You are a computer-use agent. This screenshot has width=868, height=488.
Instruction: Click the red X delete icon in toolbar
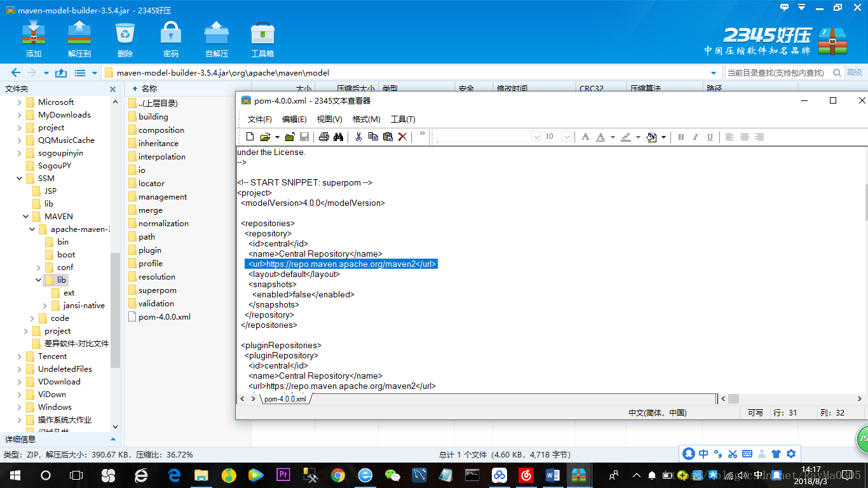402,137
